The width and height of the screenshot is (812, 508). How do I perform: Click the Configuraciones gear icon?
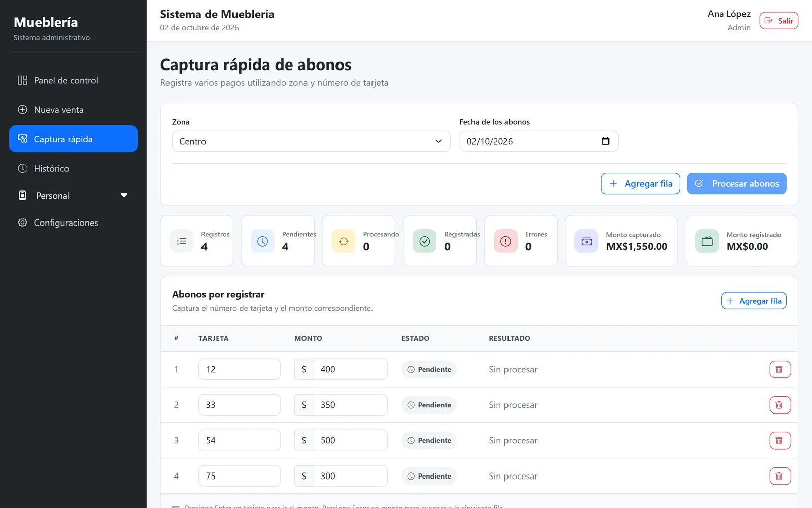(22, 223)
